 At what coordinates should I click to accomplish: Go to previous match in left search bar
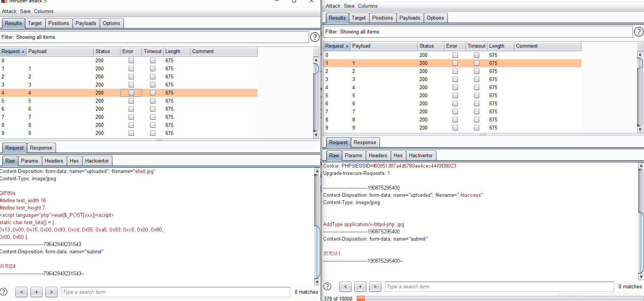[x=21, y=292]
